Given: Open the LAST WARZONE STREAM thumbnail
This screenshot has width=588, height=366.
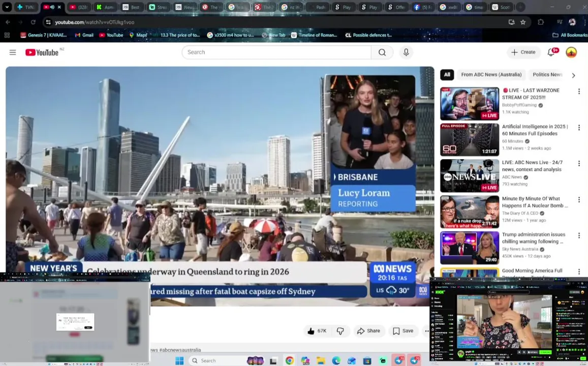Looking at the screenshot, I should coord(470,104).
